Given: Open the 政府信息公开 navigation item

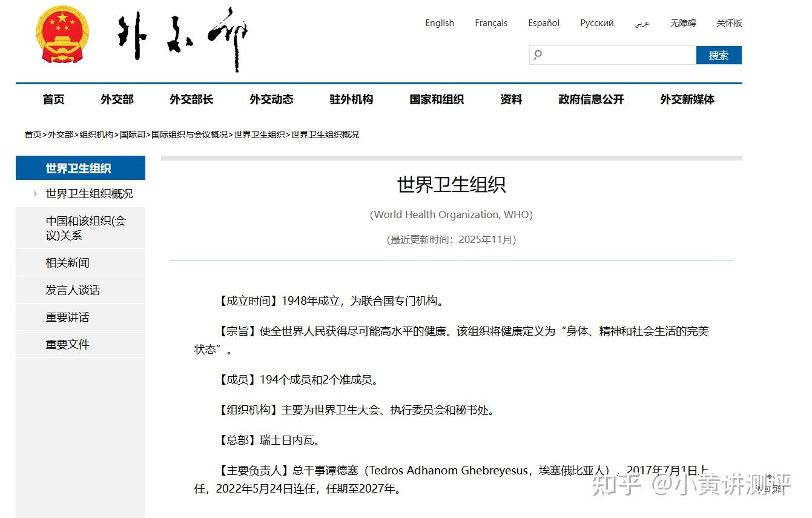Looking at the screenshot, I should (591, 99).
